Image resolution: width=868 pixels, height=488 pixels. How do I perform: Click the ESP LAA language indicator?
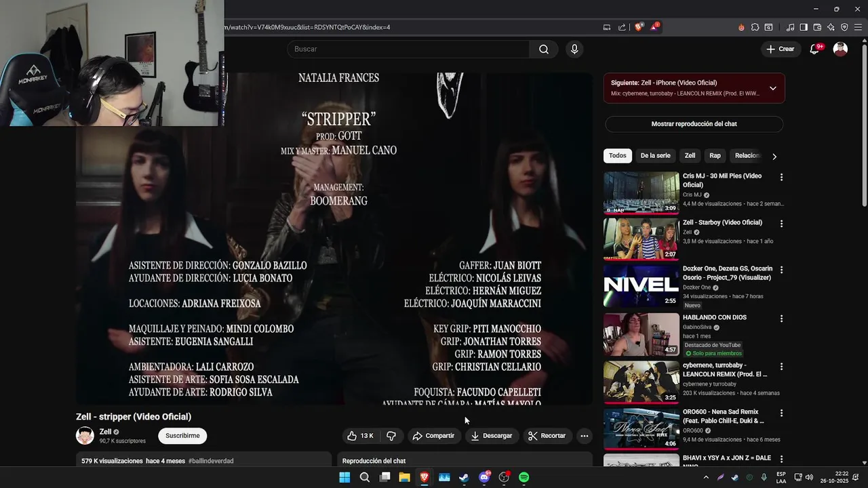click(x=781, y=477)
